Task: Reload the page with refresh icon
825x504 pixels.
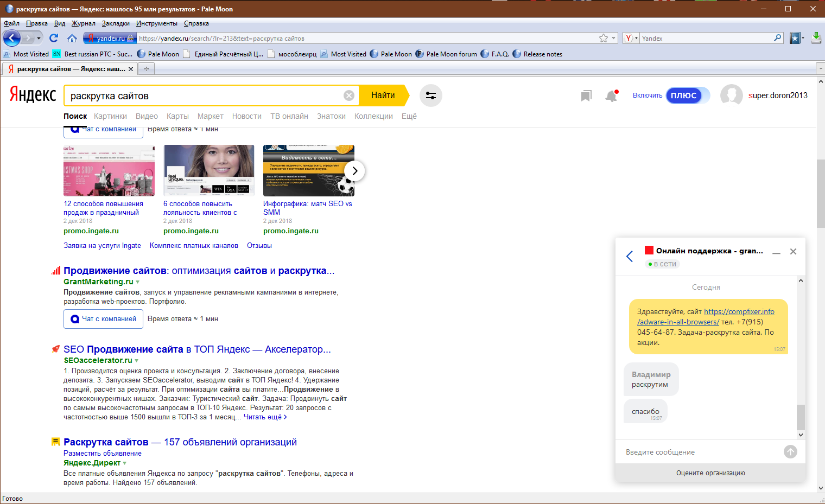Action: pos(54,38)
